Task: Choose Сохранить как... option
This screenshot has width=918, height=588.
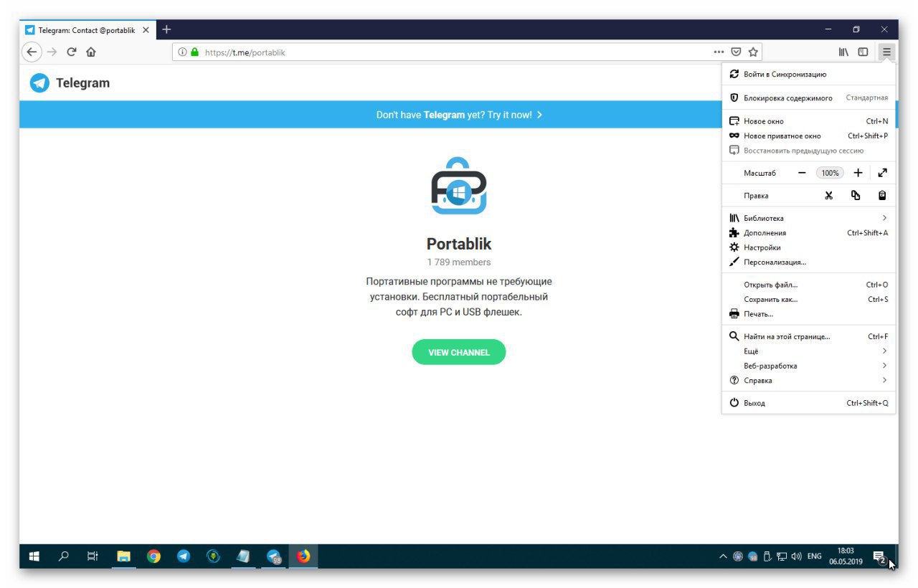Action: pyautogui.click(x=808, y=299)
